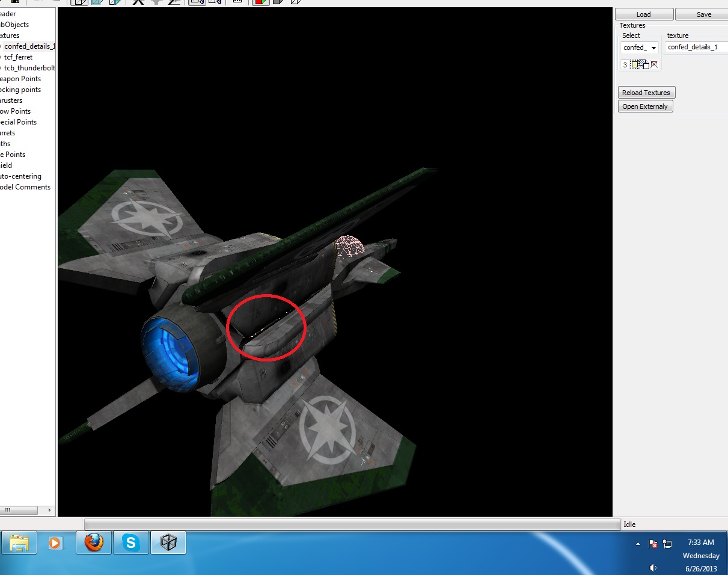Image resolution: width=728 pixels, height=575 pixels.
Task: Open the texture Select dropdown
Action: (653, 48)
